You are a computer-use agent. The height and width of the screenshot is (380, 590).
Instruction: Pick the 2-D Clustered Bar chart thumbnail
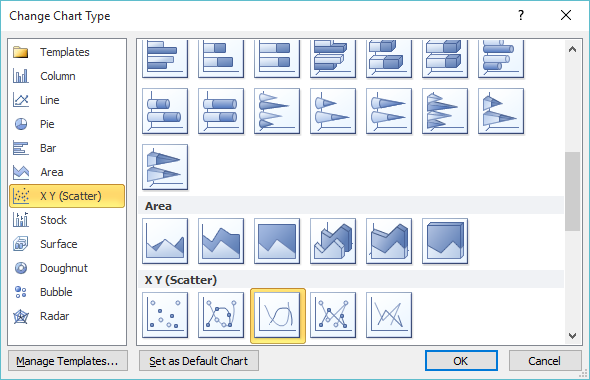165,59
